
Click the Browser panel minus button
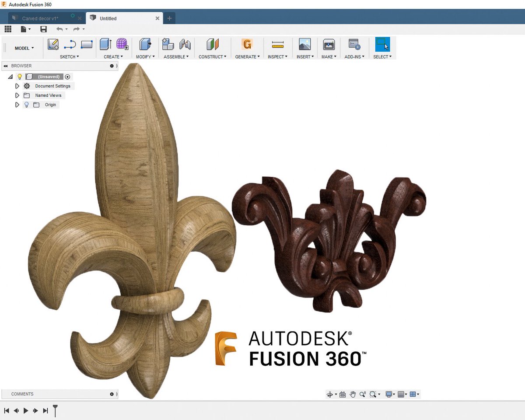(x=112, y=66)
